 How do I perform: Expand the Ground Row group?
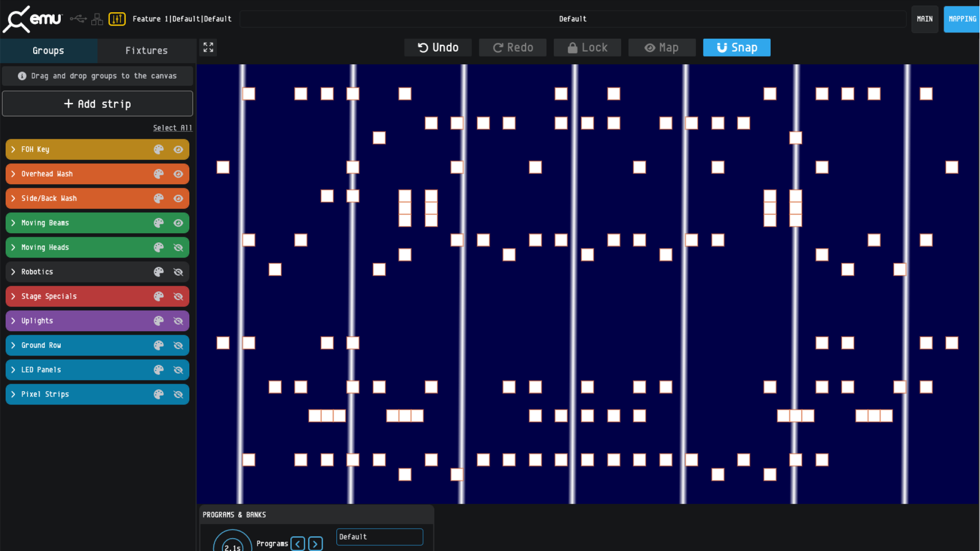[x=13, y=345]
